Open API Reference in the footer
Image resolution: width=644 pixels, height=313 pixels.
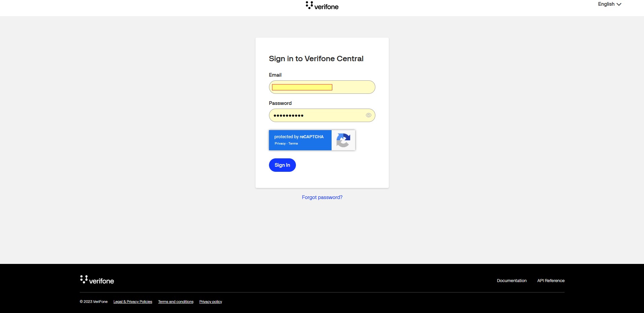point(551,281)
